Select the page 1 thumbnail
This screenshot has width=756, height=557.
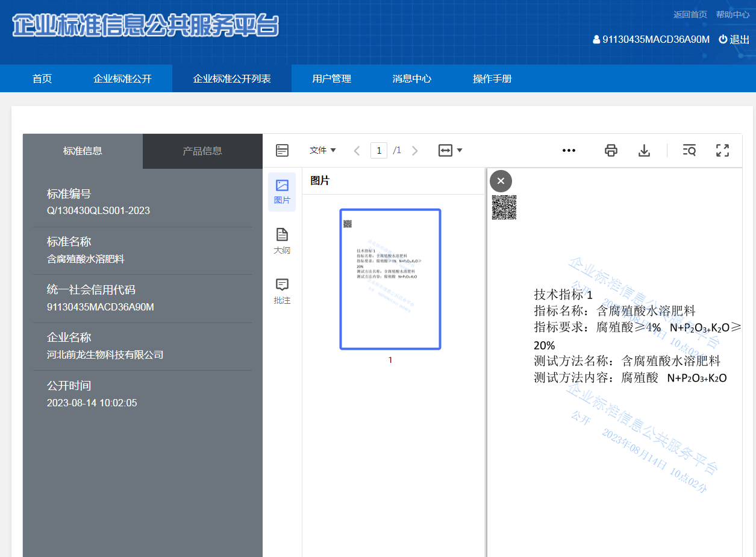coord(390,279)
